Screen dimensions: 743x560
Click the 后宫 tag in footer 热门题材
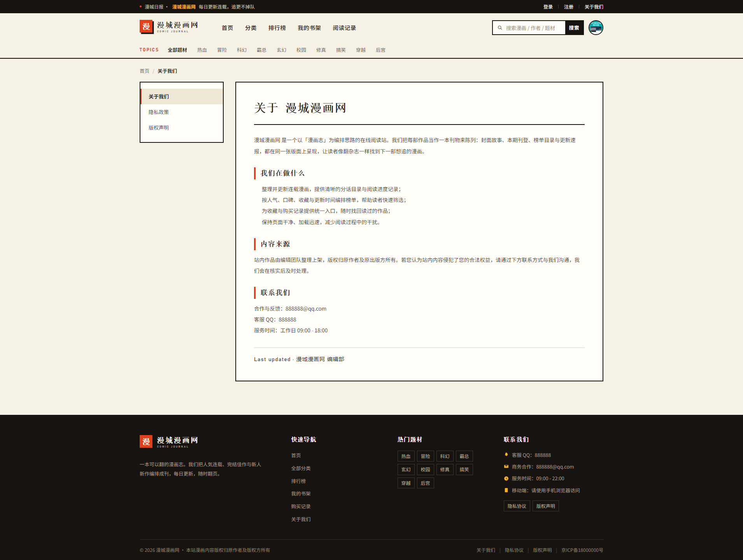click(425, 483)
